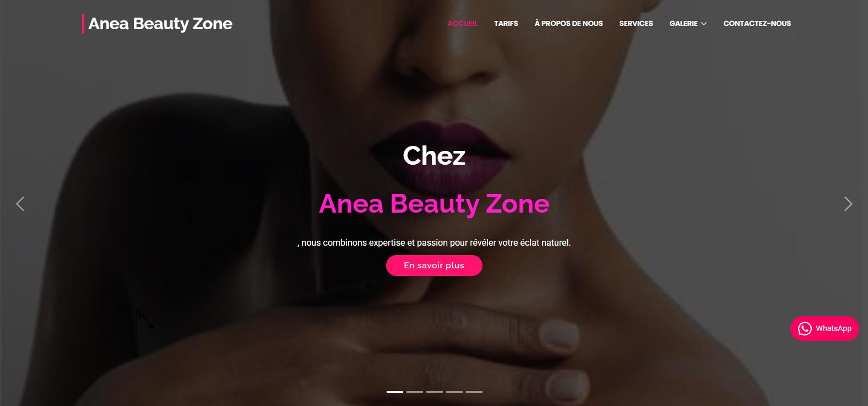Screen dimensions: 868x406
Task: Click the En savoir plus button
Action: click(434, 266)
